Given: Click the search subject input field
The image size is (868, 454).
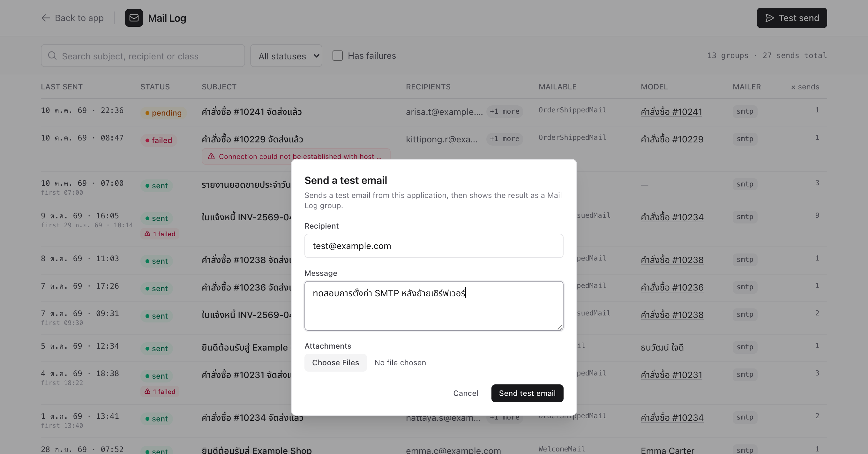Looking at the screenshot, I should click(x=143, y=56).
